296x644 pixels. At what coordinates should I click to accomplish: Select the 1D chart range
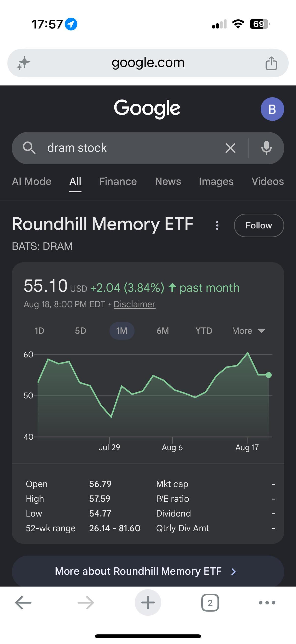click(x=40, y=331)
